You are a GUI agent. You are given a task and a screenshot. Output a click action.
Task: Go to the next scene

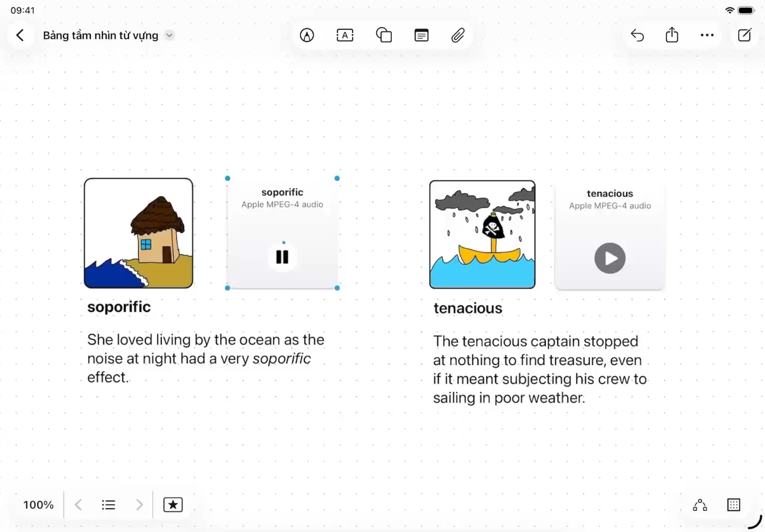139,505
